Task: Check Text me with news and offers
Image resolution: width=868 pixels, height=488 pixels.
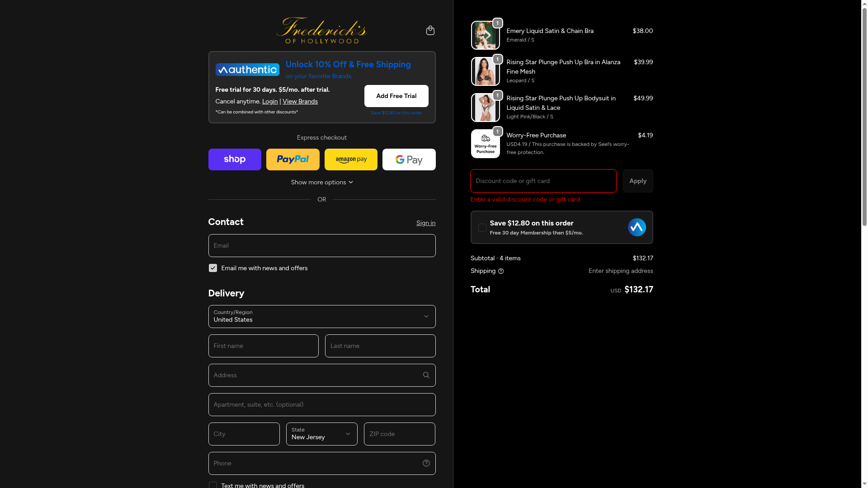Action: pos(212,485)
